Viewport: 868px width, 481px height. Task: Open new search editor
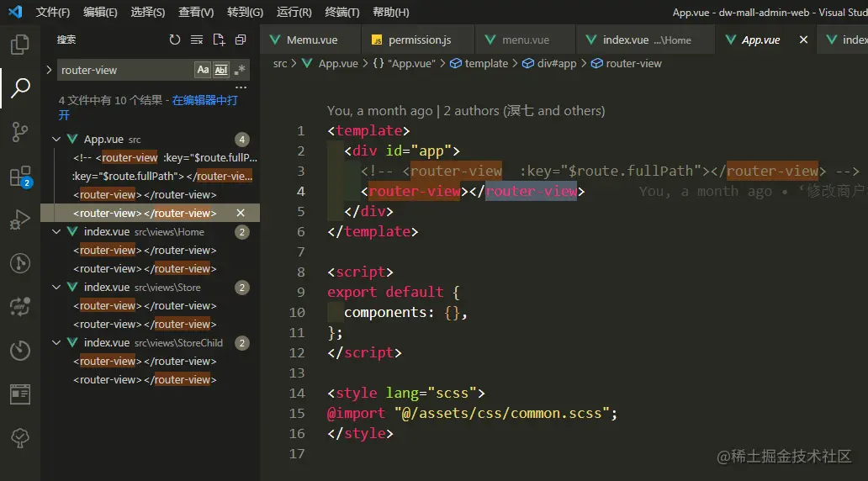[219, 40]
